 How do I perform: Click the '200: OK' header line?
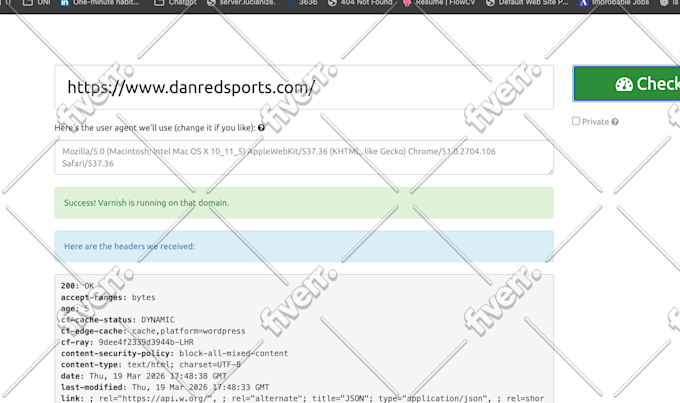tap(77, 286)
